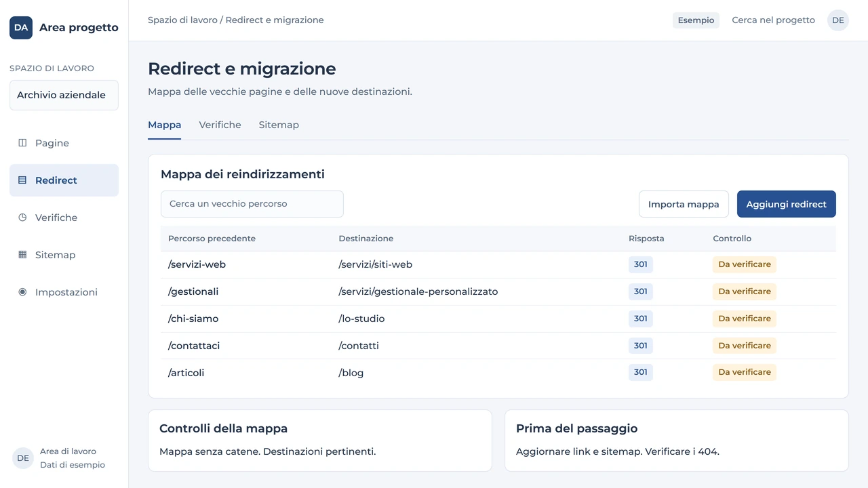Click Da verificare status in /contattaci row
Image resolution: width=868 pixels, height=488 pixels.
[x=745, y=346]
